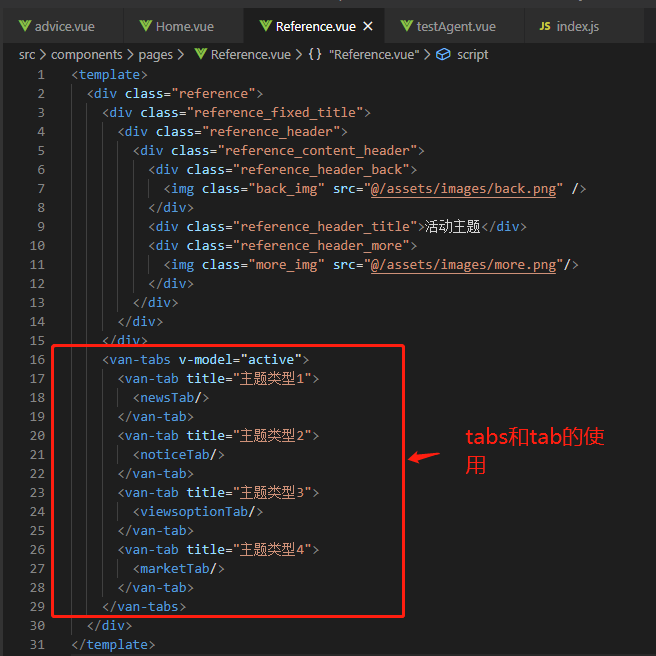Close the Reference.vue tab

pos(368,26)
